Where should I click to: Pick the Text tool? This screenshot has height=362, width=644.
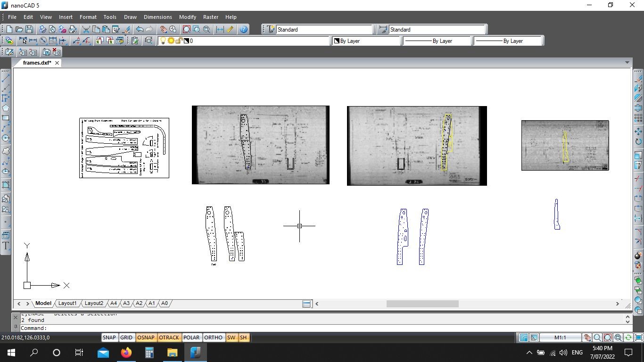tap(6, 246)
